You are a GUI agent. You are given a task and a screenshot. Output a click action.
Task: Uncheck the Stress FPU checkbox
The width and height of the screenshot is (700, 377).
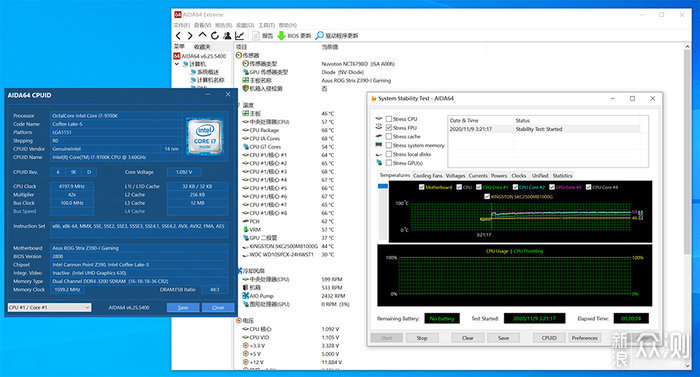(389, 128)
